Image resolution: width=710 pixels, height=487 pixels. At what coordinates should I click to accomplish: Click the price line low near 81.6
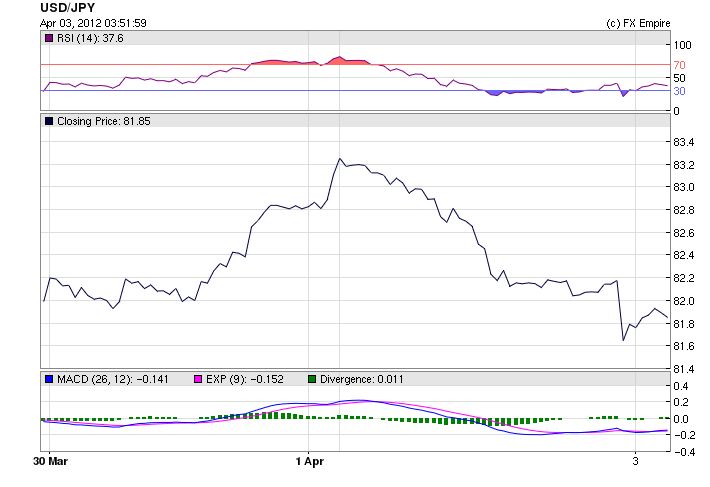623,340
